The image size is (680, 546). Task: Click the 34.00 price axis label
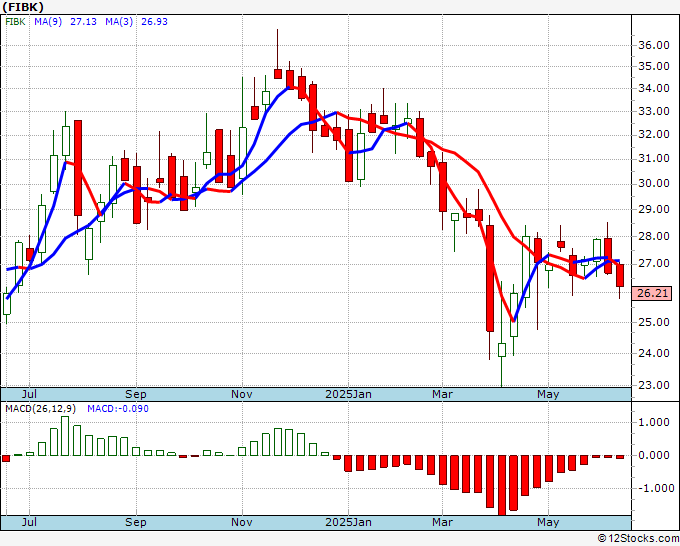pos(654,88)
